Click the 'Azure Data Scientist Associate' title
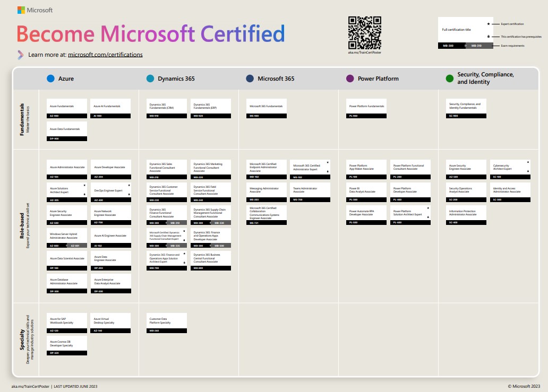 67,259
